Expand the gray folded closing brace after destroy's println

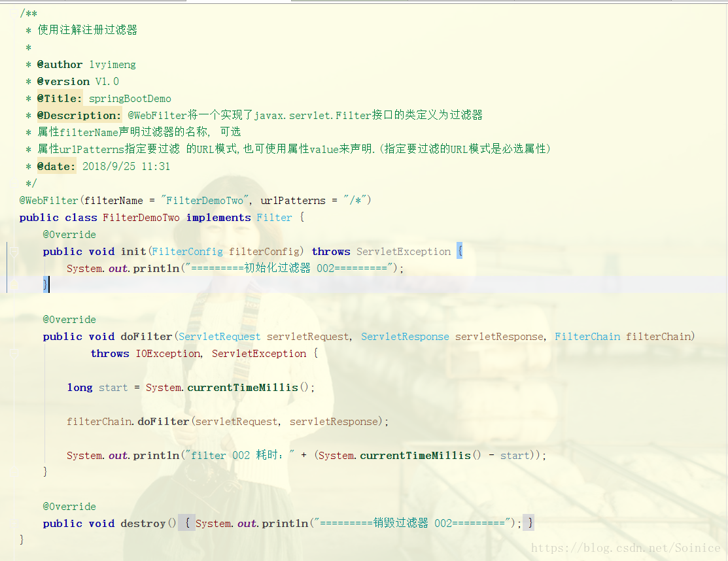(x=529, y=523)
